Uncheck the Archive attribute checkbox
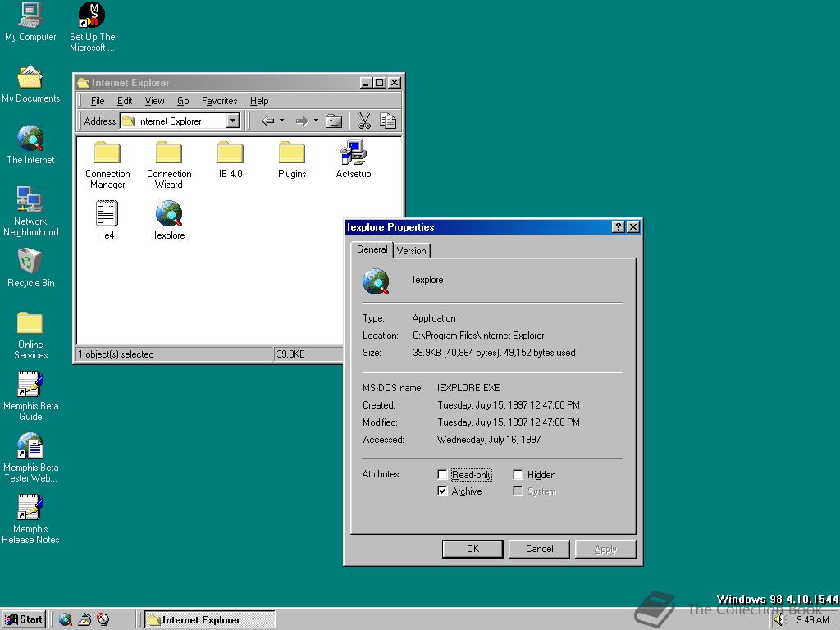Image resolution: width=840 pixels, height=630 pixels. point(442,491)
